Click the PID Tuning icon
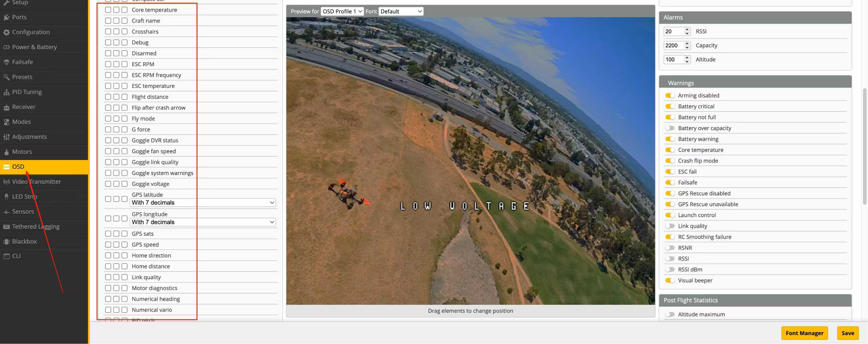This screenshot has height=344, width=868. 6,92
